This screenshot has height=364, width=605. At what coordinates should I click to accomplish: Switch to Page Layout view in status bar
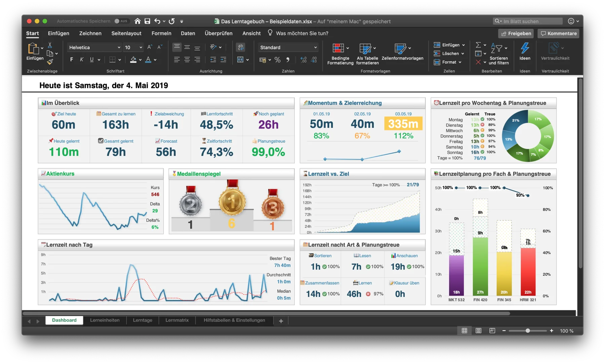point(478,331)
